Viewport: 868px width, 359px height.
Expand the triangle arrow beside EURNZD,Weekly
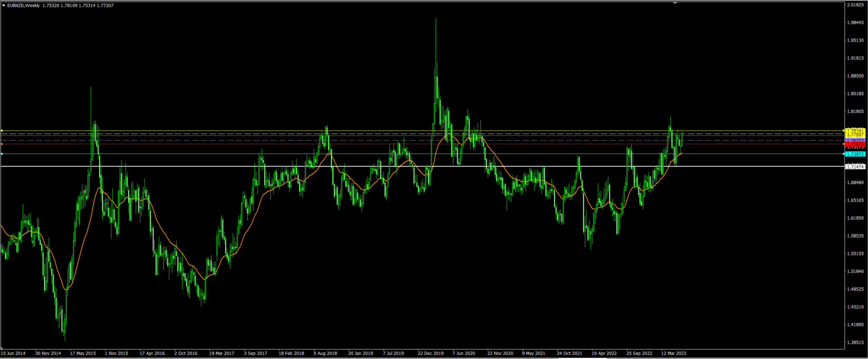click(x=4, y=5)
